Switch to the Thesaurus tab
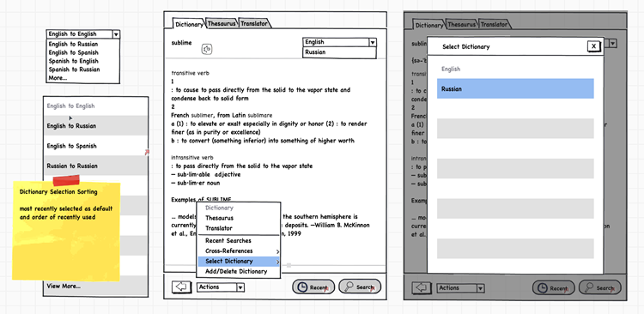 (222, 24)
